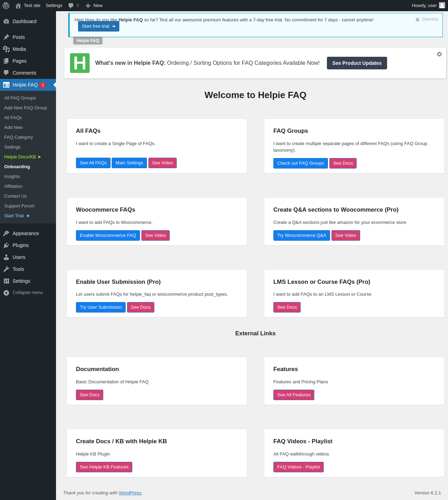Click See Docs in Documentation card

click(x=90, y=395)
